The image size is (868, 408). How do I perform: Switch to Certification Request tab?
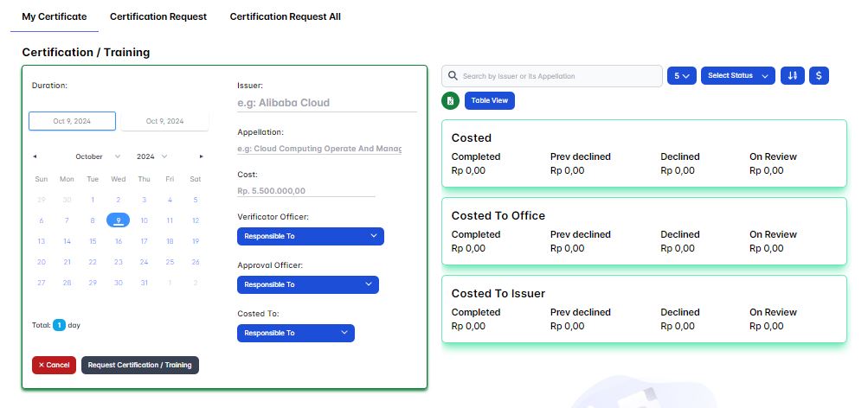click(x=158, y=16)
